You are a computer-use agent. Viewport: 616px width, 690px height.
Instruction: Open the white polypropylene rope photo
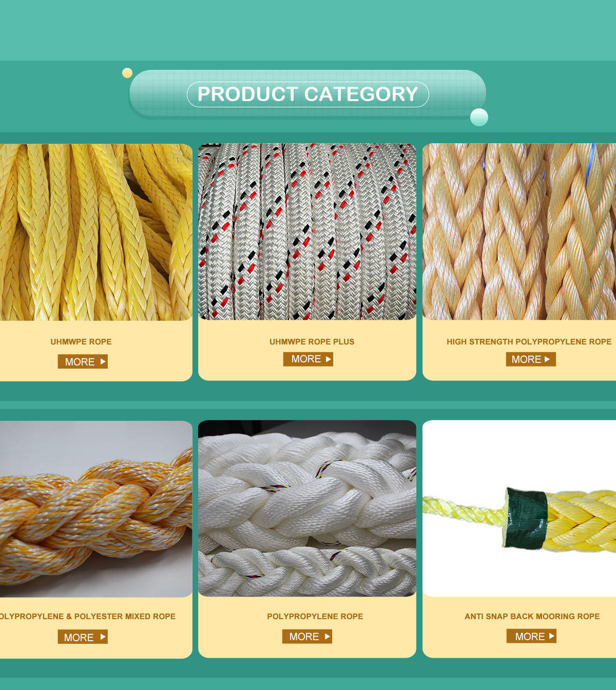tap(307, 508)
